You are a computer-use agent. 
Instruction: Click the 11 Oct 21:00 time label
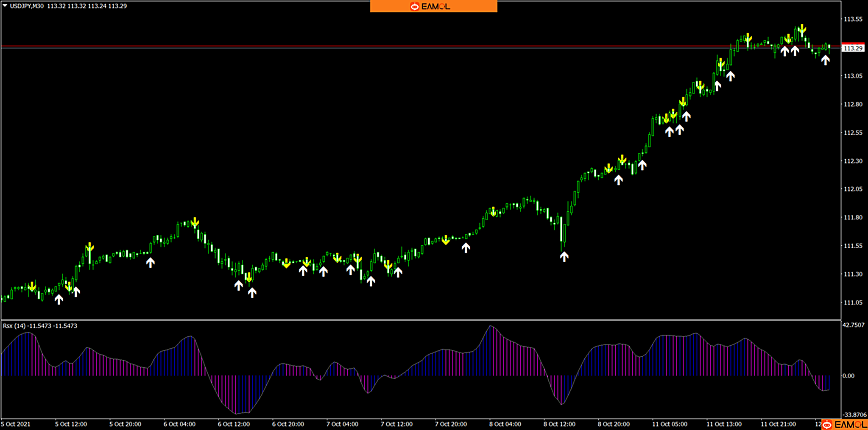click(778, 424)
